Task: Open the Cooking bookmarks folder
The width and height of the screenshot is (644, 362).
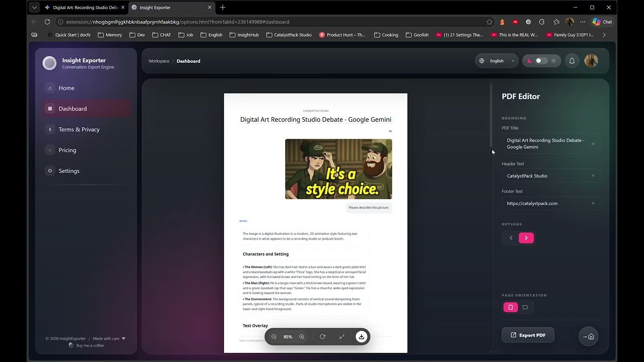Action: point(386,35)
